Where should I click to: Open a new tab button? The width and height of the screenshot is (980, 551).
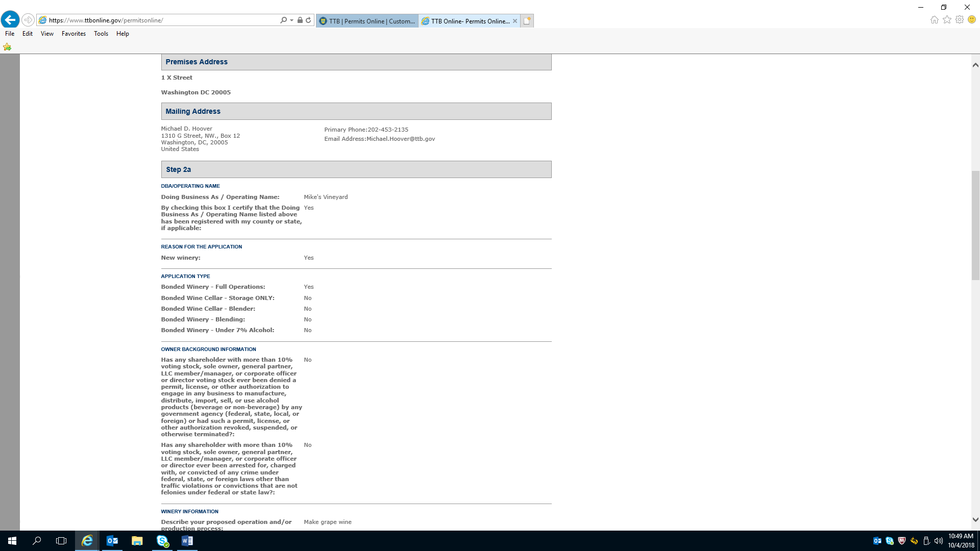click(527, 21)
